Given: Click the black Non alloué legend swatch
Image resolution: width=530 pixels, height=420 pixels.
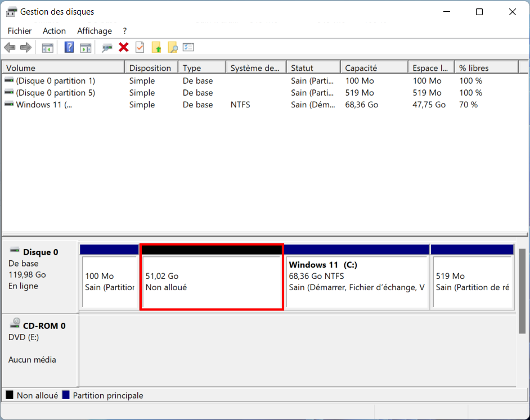Looking at the screenshot, I should coord(10,395).
